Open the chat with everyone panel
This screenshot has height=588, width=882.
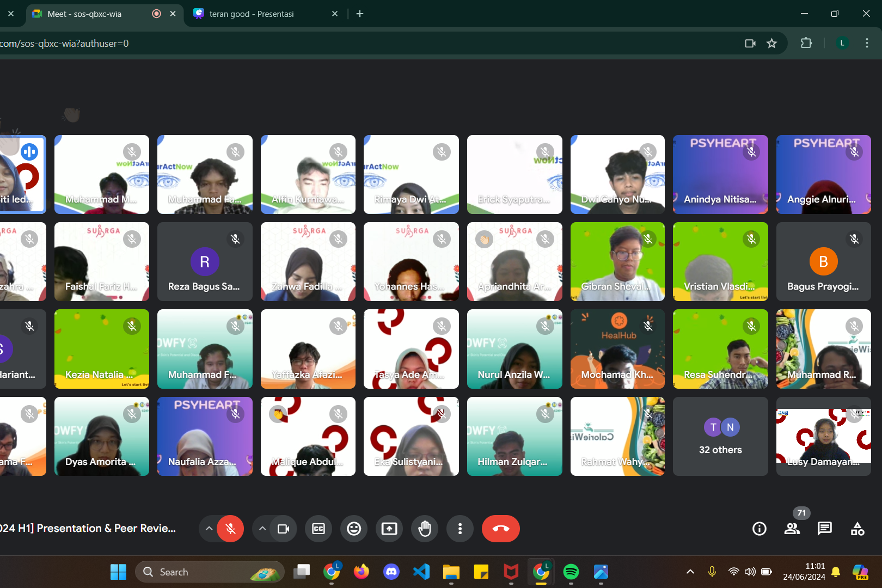[825, 529]
